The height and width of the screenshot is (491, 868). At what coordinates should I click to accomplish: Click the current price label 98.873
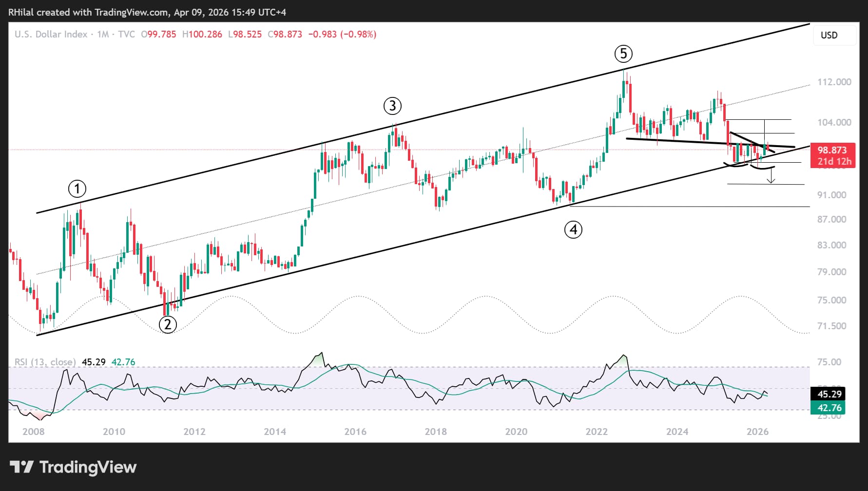pyautogui.click(x=832, y=150)
